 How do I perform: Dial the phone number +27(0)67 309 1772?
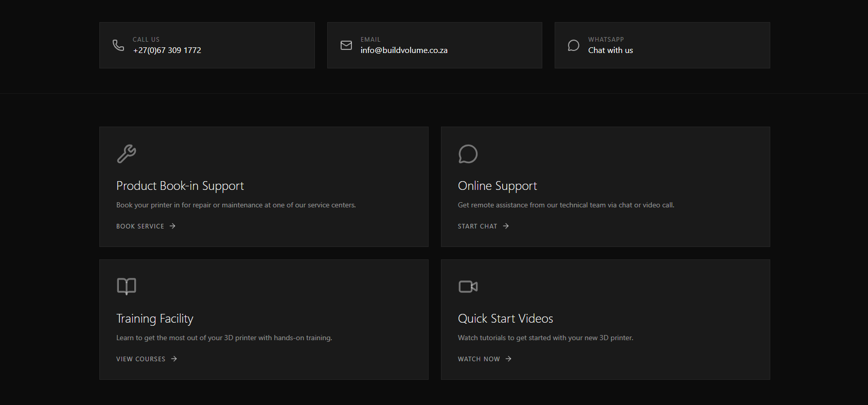167,50
